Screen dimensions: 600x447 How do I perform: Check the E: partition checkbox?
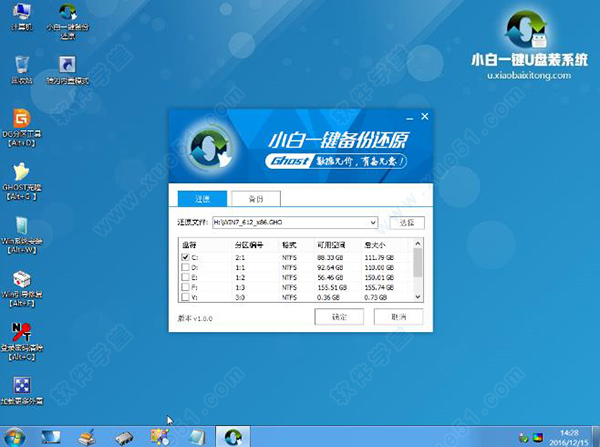(185, 277)
